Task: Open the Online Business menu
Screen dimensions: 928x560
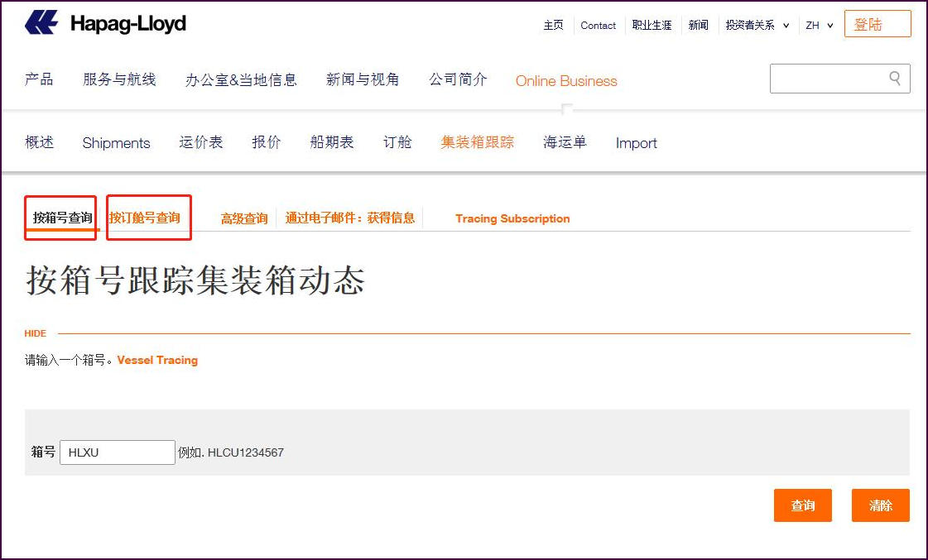Action: pos(566,81)
